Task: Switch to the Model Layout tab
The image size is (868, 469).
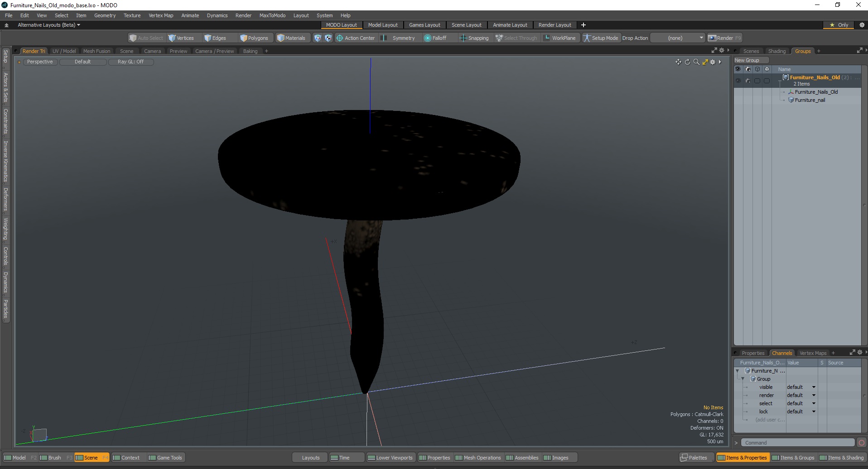Action: coord(383,25)
